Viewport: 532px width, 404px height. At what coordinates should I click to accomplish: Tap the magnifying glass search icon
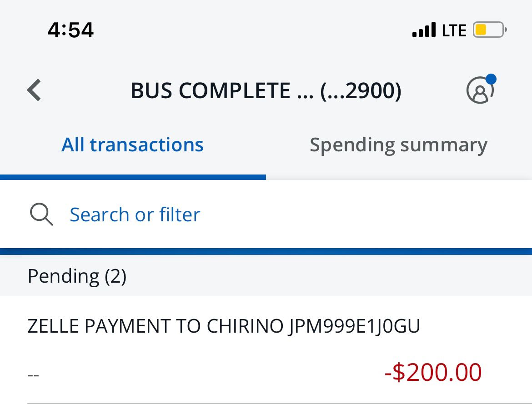pos(41,214)
